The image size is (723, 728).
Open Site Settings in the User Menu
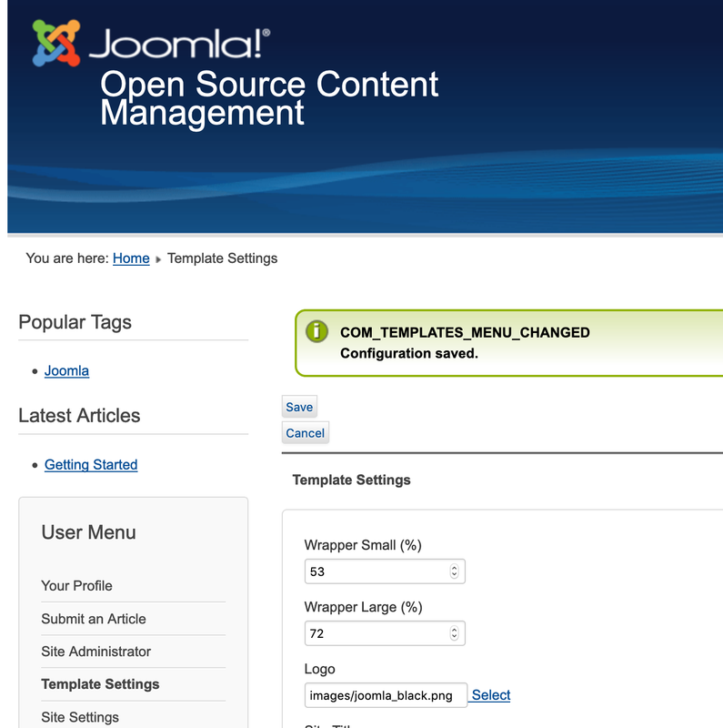point(80,717)
